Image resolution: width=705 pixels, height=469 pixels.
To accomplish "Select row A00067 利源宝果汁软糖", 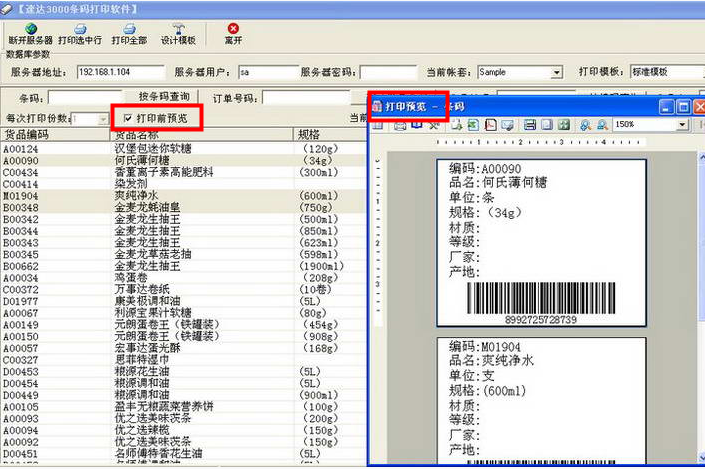I will [x=183, y=313].
